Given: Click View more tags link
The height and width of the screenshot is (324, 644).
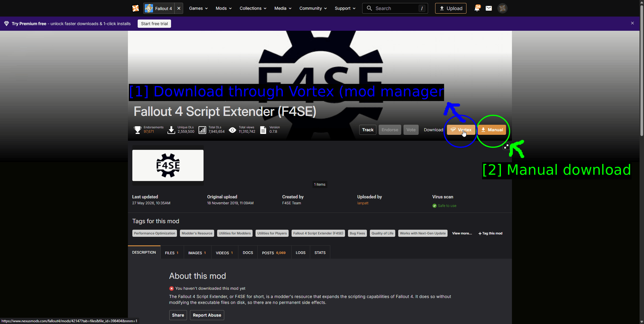Looking at the screenshot, I should click(x=462, y=233).
